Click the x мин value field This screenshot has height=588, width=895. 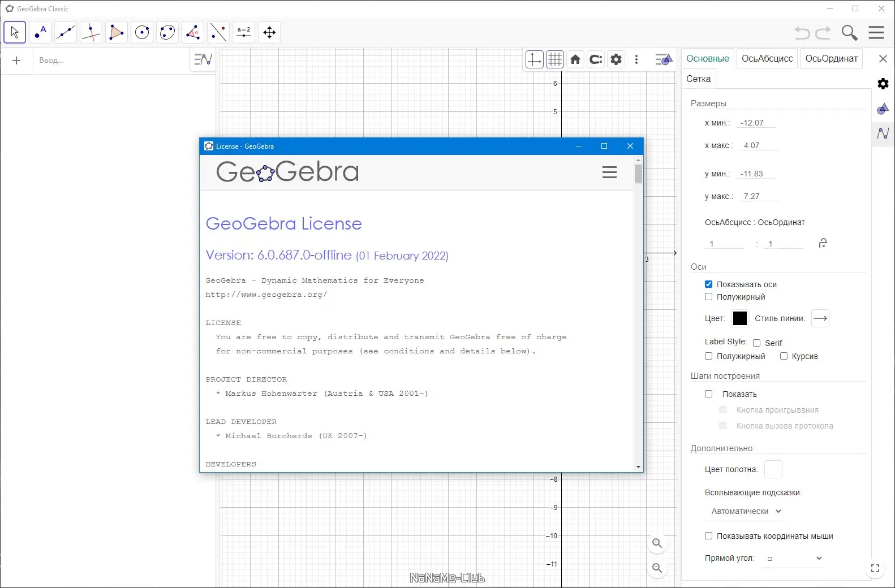(755, 123)
